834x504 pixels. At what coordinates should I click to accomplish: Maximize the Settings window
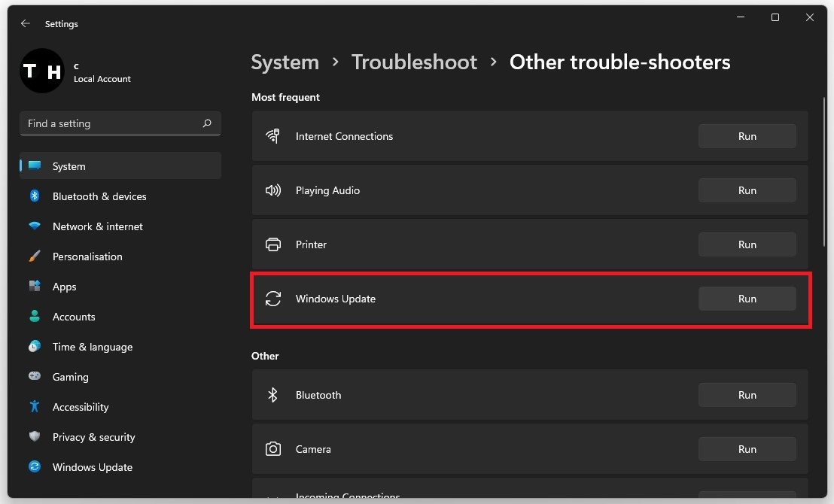(775, 17)
